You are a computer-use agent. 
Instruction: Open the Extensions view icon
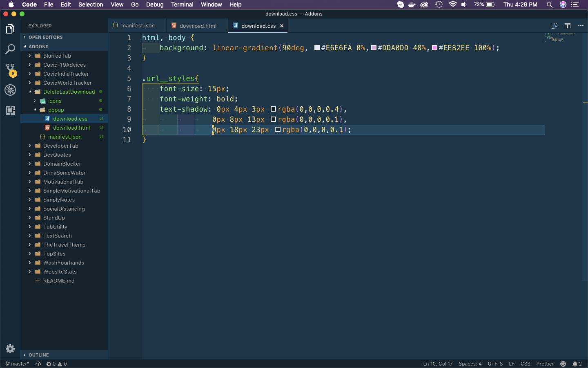[10, 110]
